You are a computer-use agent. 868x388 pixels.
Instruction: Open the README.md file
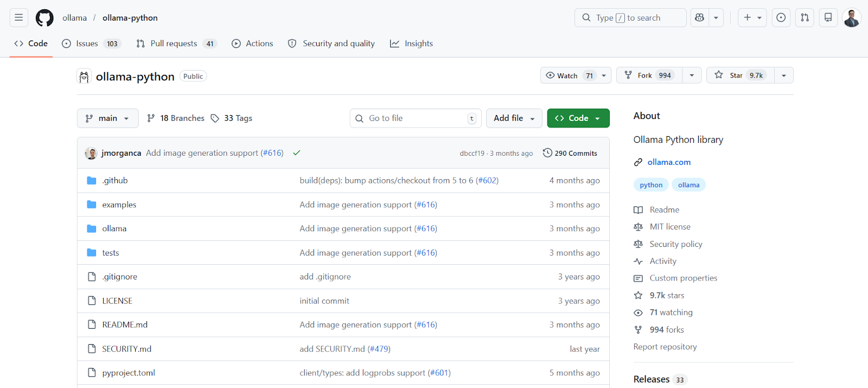pos(125,325)
